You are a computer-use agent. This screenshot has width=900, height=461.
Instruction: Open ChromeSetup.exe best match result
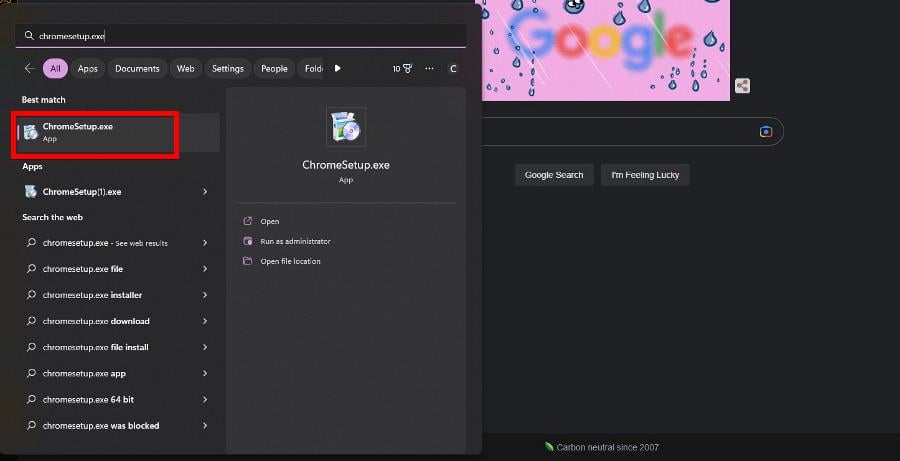point(118,132)
